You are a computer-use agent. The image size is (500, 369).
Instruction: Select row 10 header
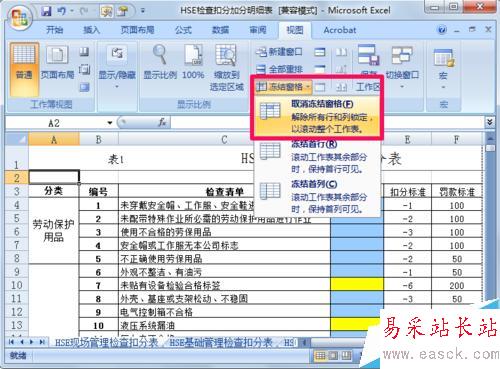pos(17,285)
